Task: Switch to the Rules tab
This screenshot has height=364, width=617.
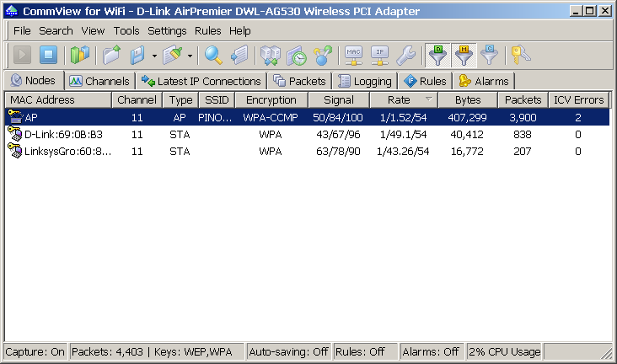Action: [x=426, y=81]
